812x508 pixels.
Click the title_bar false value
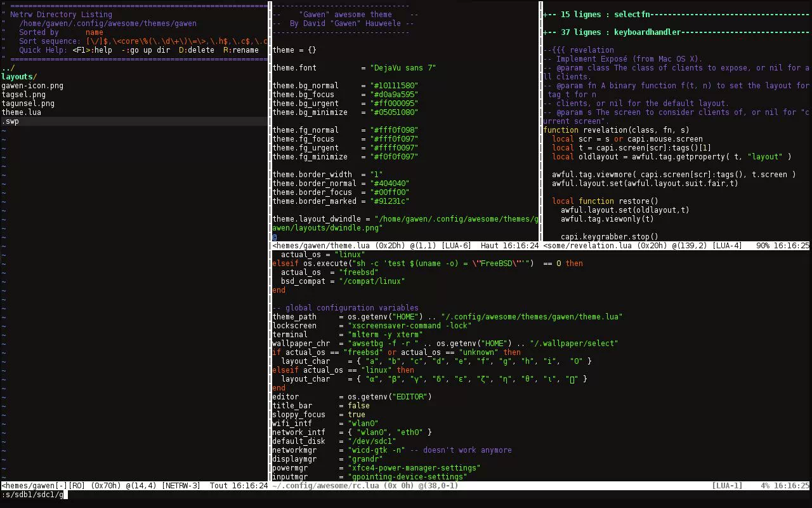click(358, 406)
